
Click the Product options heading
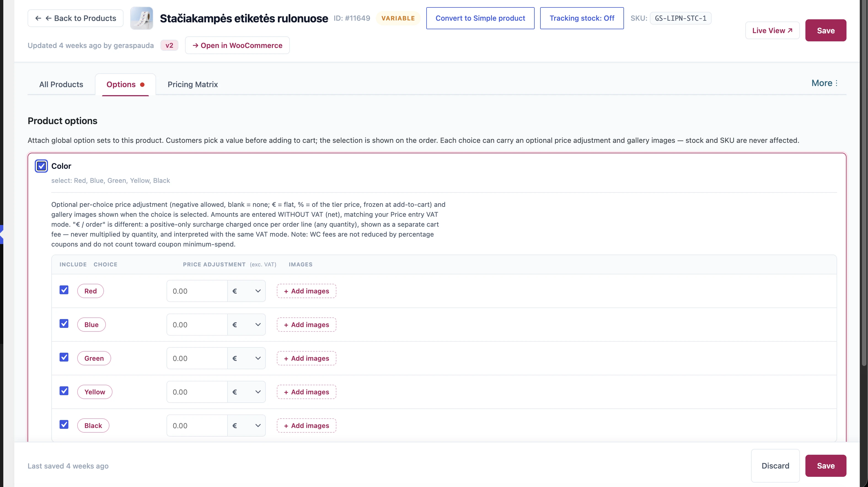tap(62, 121)
